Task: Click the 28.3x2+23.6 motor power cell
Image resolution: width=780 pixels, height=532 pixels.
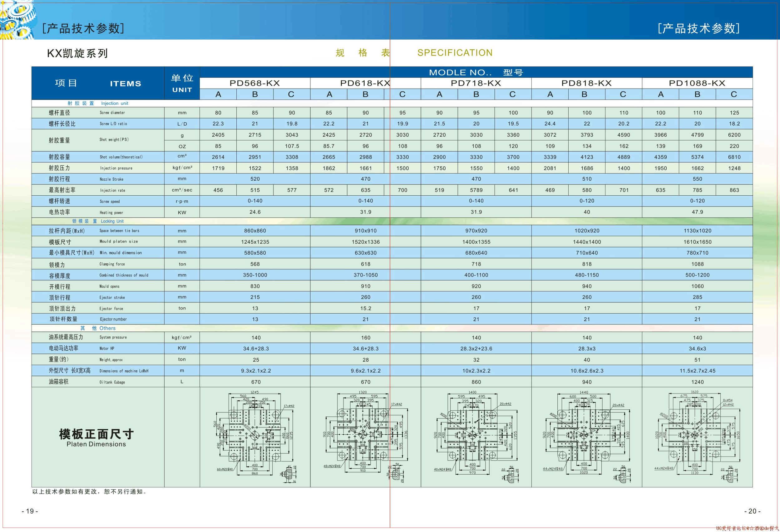Action: click(x=476, y=349)
